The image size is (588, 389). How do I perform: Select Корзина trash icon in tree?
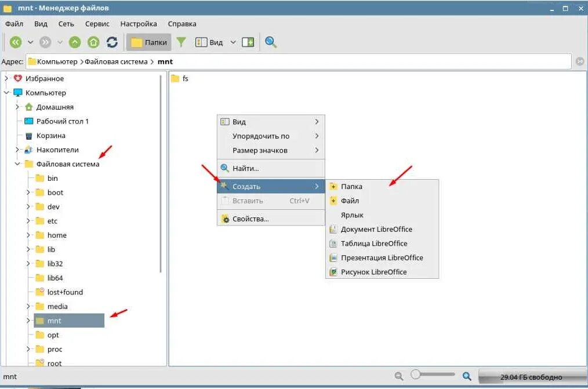[29, 136]
